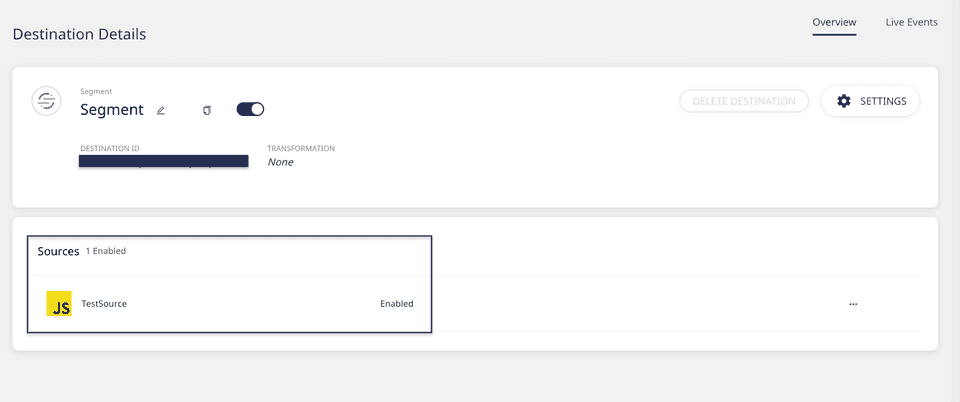The width and height of the screenshot is (960, 402).
Task: Click the pencil icon to rename destination
Action: pyautogui.click(x=161, y=110)
